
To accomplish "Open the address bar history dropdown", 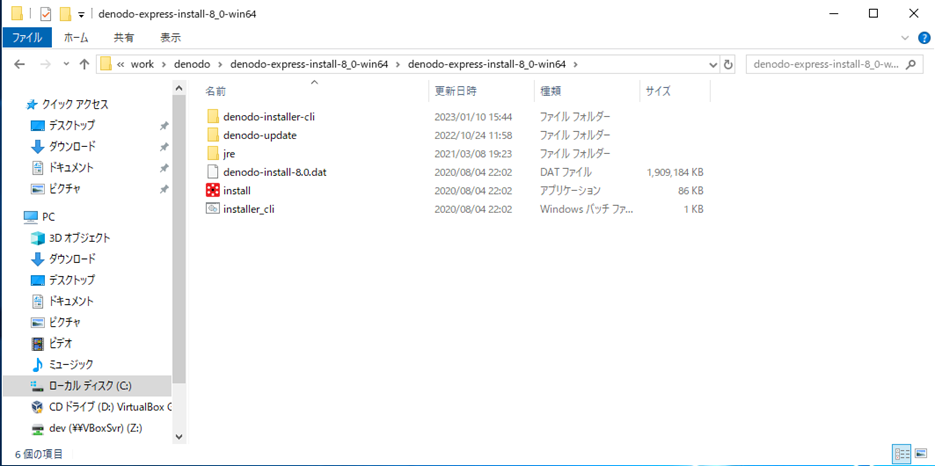I will (x=711, y=64).
